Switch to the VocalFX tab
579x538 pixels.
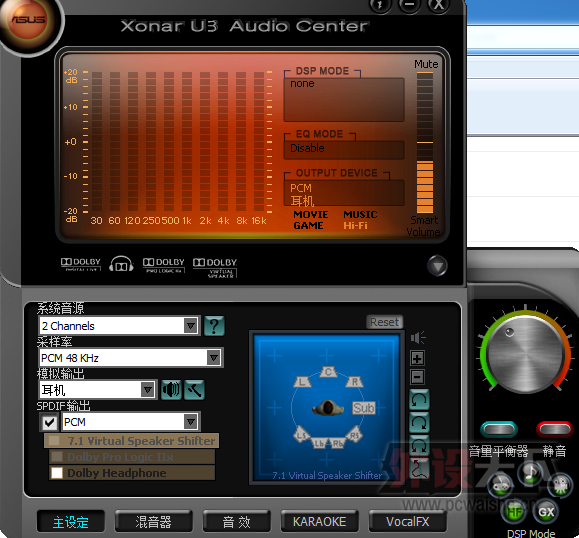coord(408,522)
